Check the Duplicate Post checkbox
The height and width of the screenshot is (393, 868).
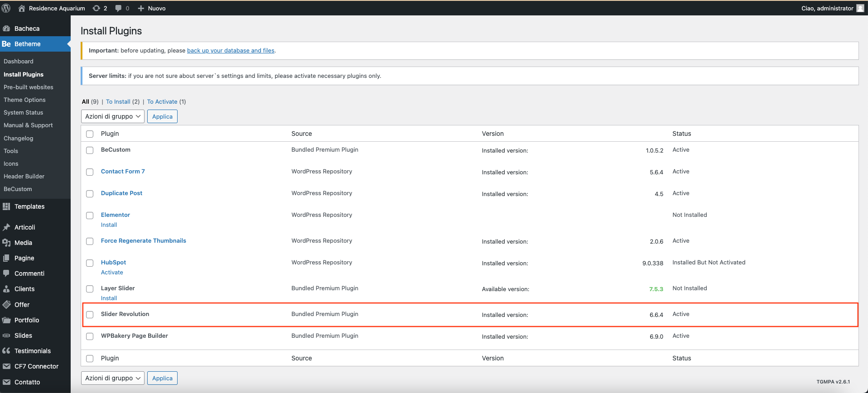(x=90, y=194)
